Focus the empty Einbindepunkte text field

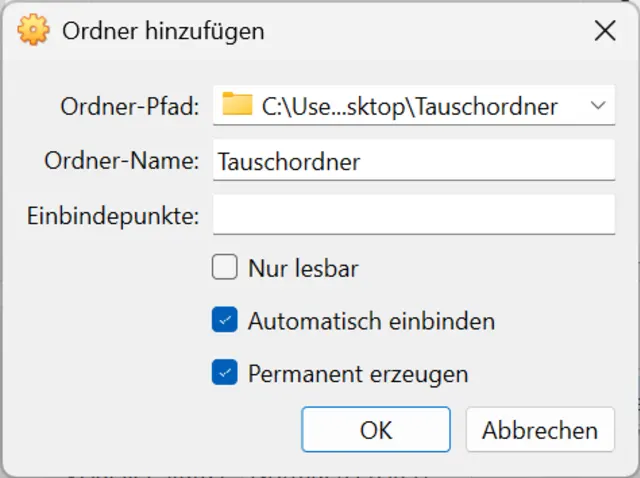413,215
